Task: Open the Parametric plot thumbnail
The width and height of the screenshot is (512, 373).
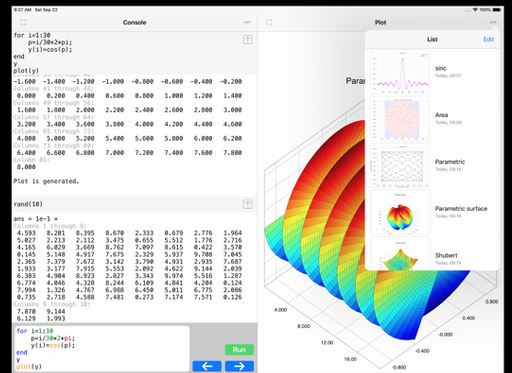Action: [401, 167]
